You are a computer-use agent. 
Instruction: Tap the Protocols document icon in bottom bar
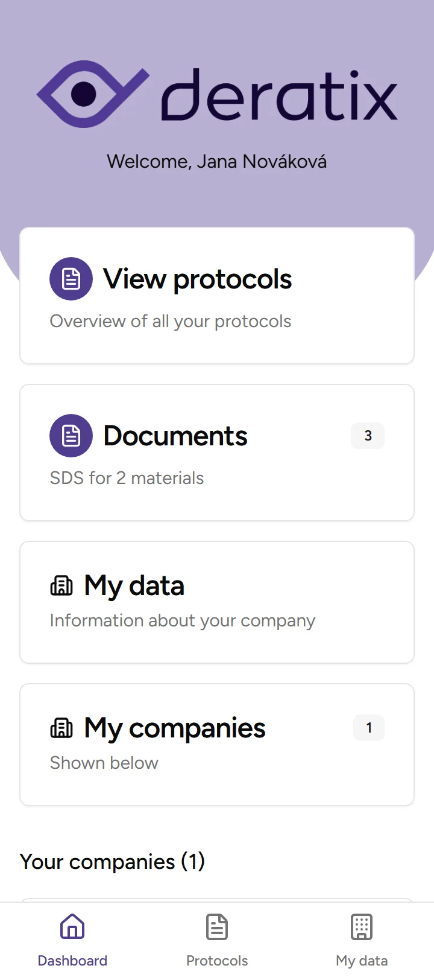pos(216,927)
